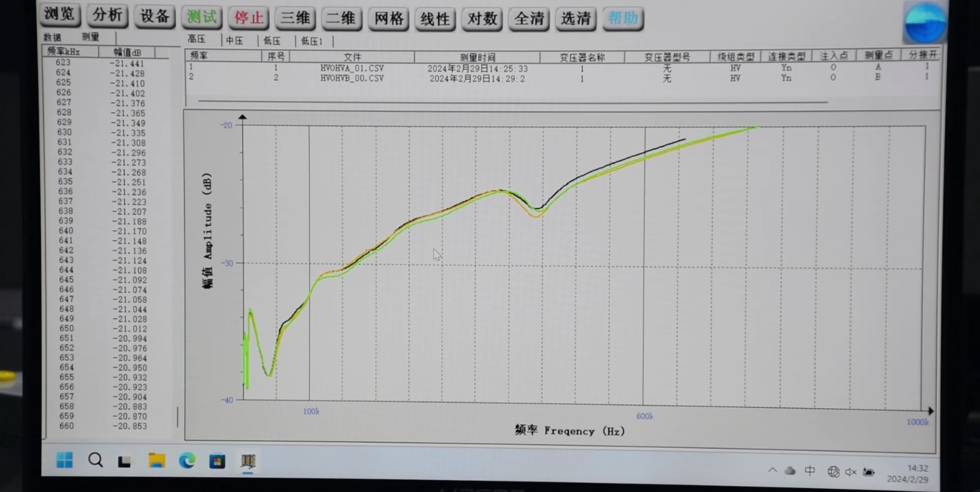Switch to the 低压1 tab
Image resolution: width=980 pixels, height=492 pixels.
point(312,41)
